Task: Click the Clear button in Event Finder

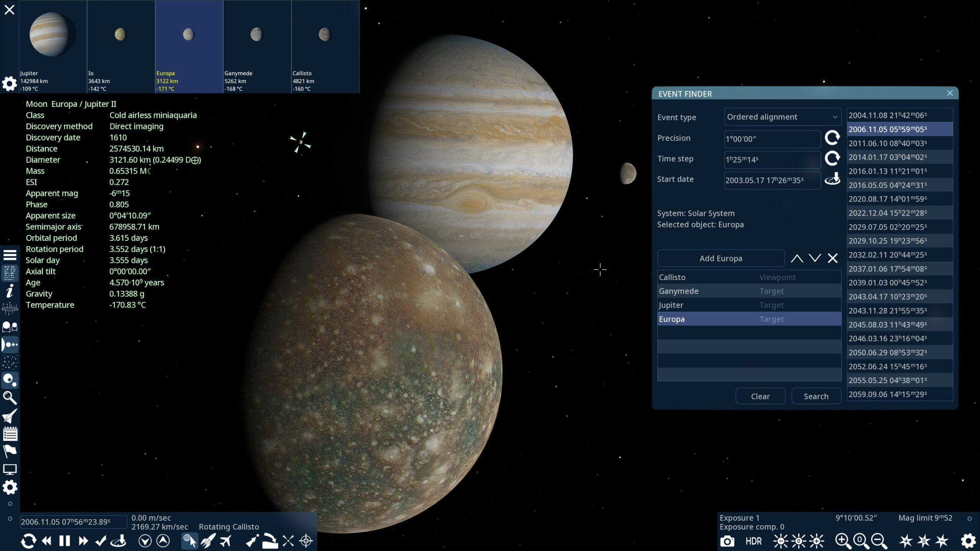Action: [x=760, y=396]
